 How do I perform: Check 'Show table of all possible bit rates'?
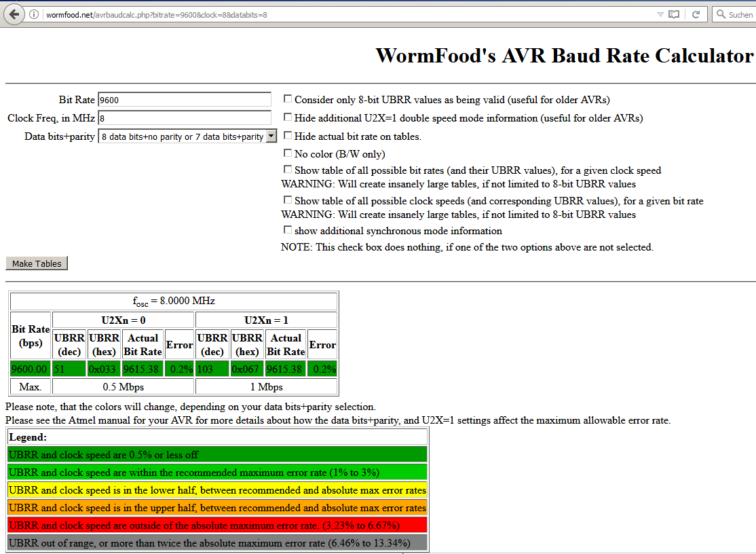tap(287, 170)
